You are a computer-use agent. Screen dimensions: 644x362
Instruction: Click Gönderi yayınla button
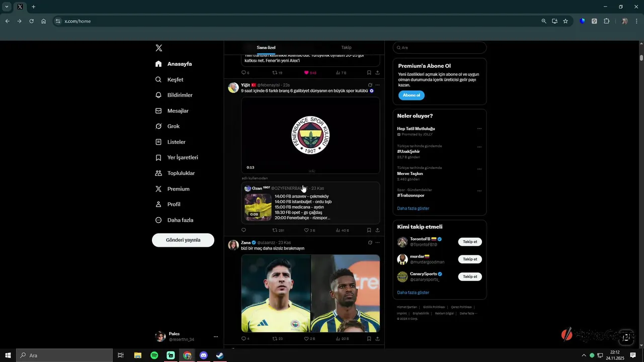[183, 240]
